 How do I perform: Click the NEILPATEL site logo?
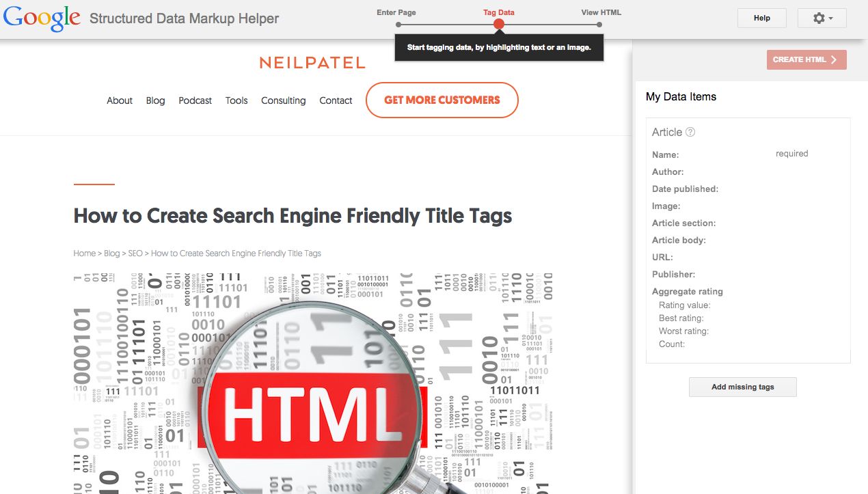[312, 62]
